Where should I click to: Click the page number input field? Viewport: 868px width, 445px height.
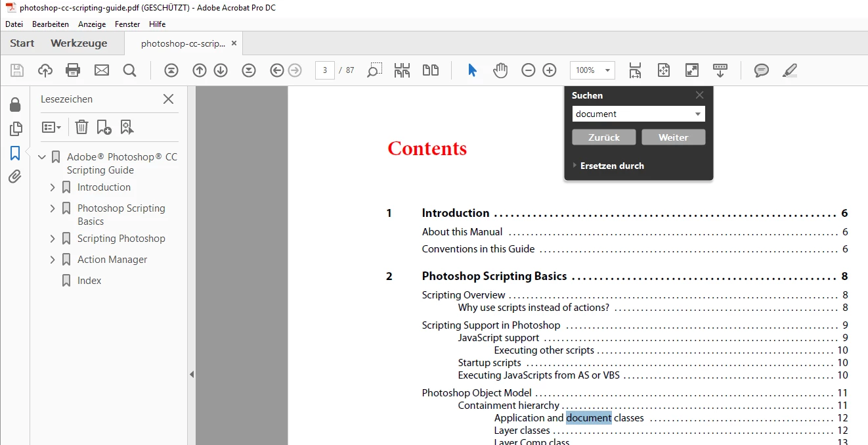click(x=325, y=70)
